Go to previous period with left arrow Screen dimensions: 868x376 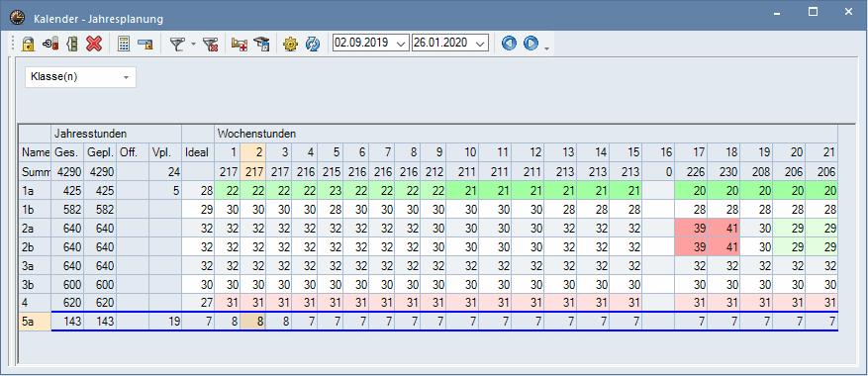pyautogui.click(x=509, y=43)
